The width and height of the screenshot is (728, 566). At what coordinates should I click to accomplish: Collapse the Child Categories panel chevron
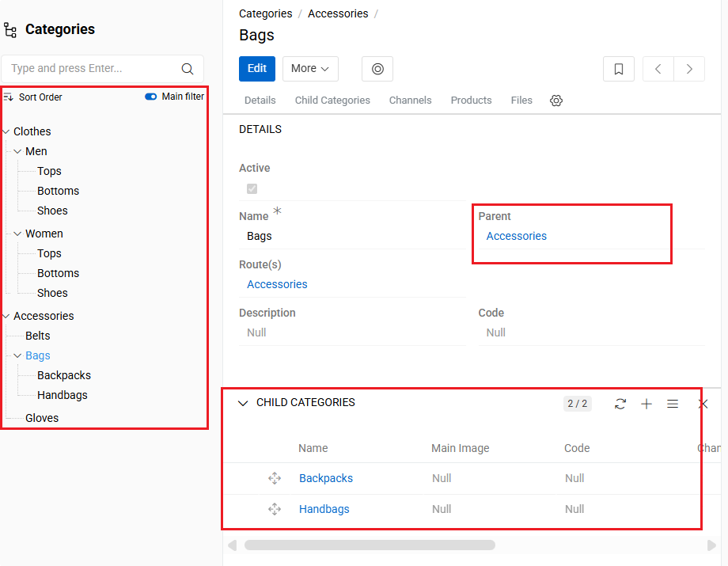[x=243, y=404]
